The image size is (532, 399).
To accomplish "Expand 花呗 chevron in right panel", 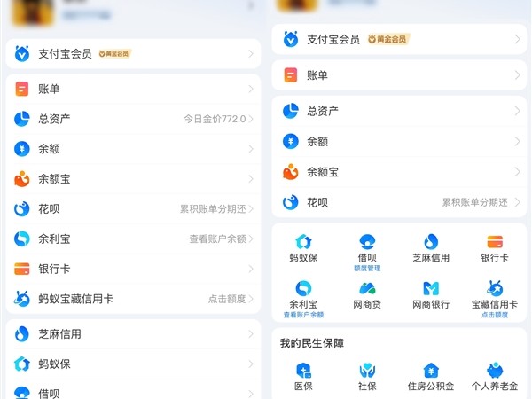I will (x=517, y=202).
